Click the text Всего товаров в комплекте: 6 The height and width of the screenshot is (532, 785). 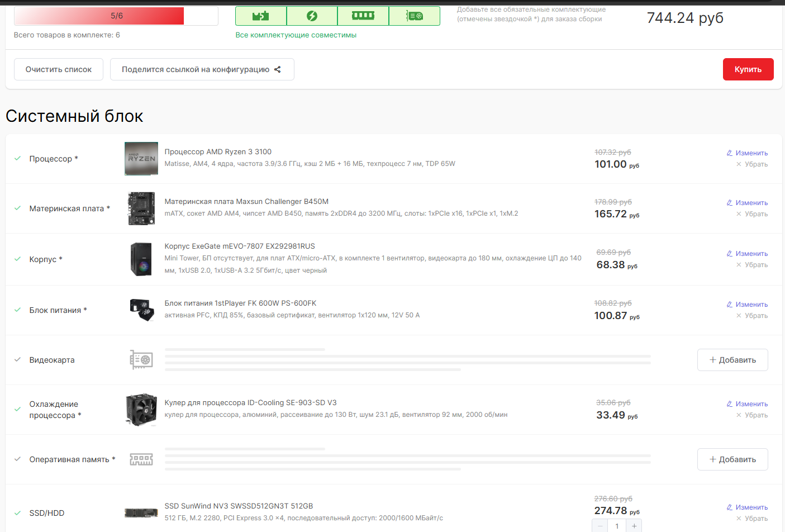(67, 35)
